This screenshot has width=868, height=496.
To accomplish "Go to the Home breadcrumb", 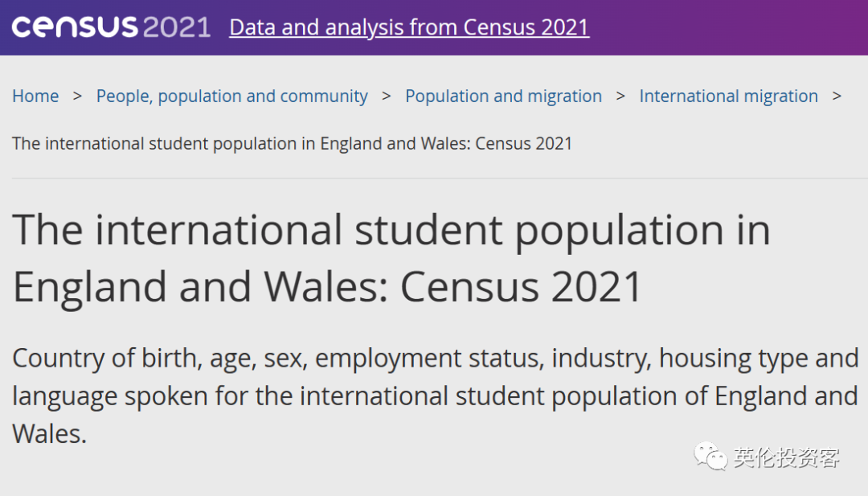I will [35, 96].
